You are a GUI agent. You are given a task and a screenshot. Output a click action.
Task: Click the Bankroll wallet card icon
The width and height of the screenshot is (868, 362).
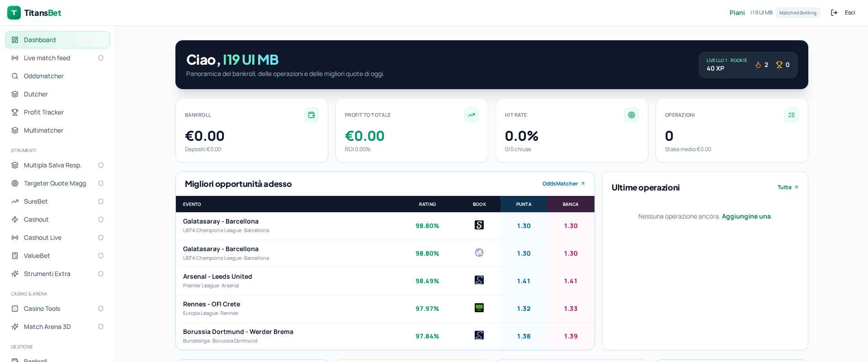[311, 115]
